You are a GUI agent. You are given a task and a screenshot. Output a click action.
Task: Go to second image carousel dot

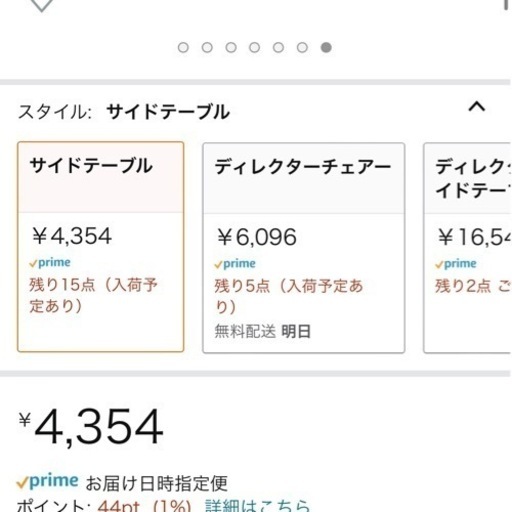(207, 48)
